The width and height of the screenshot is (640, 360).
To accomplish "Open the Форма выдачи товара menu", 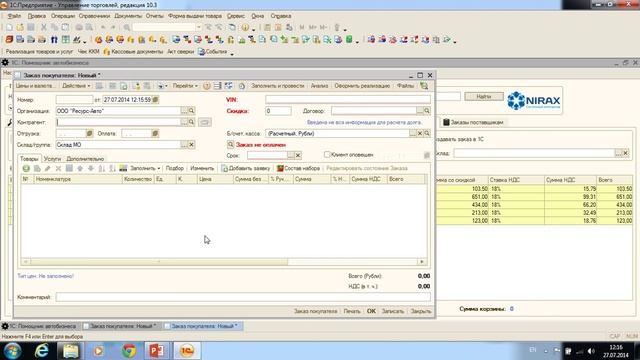I will click(195, 16).
